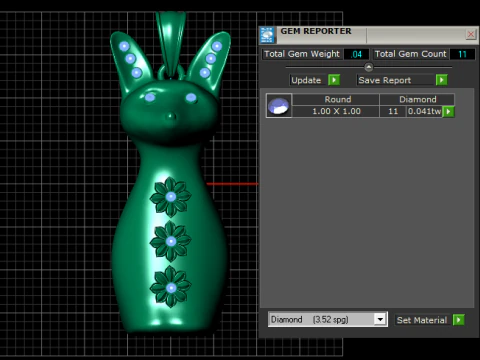Close the Gem Reporter panel
The width and height of the screenshot is (480, 360).
point(471,34)
